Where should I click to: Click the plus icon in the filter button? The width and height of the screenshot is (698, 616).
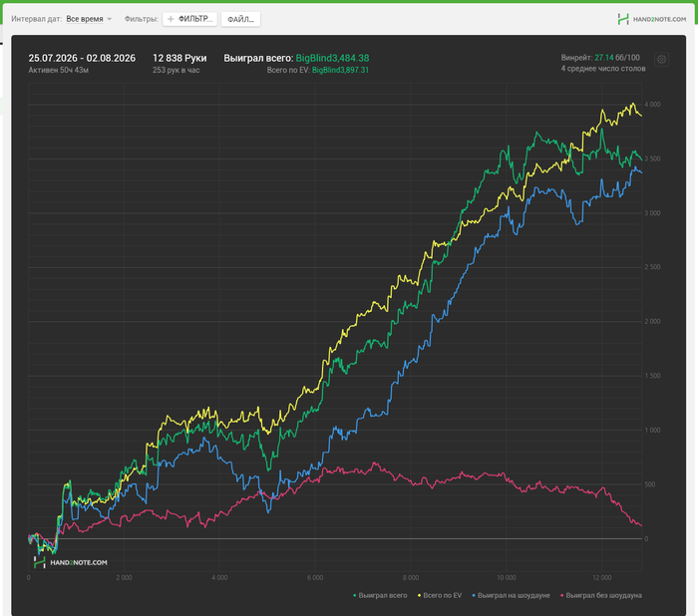(x=171, y=19)
